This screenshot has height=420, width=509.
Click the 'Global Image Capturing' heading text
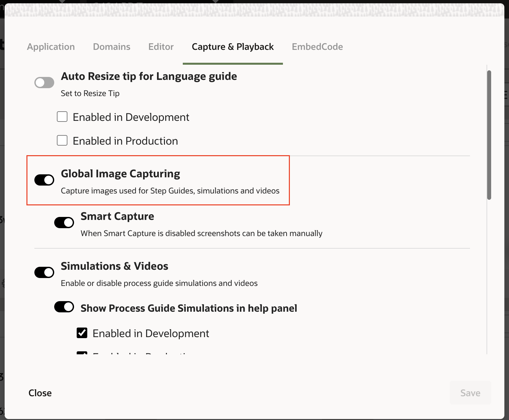click(120, 174)
